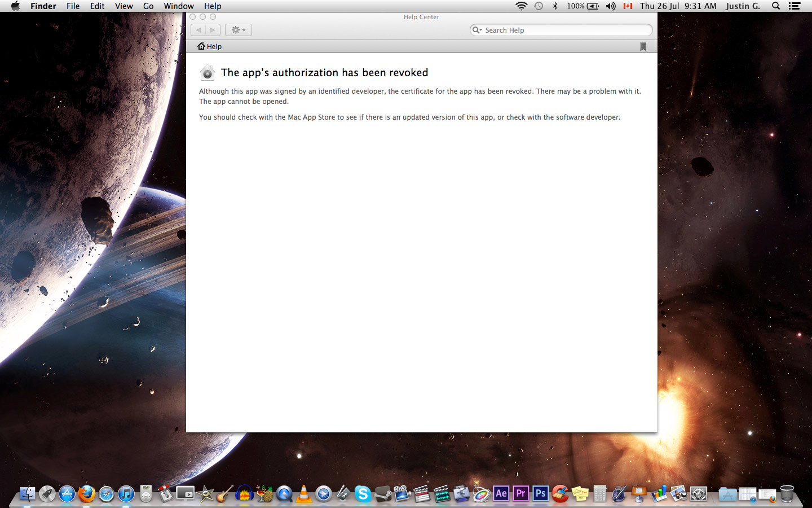Open the search magnifier dropdown in Help Center

tap(477, 30)
